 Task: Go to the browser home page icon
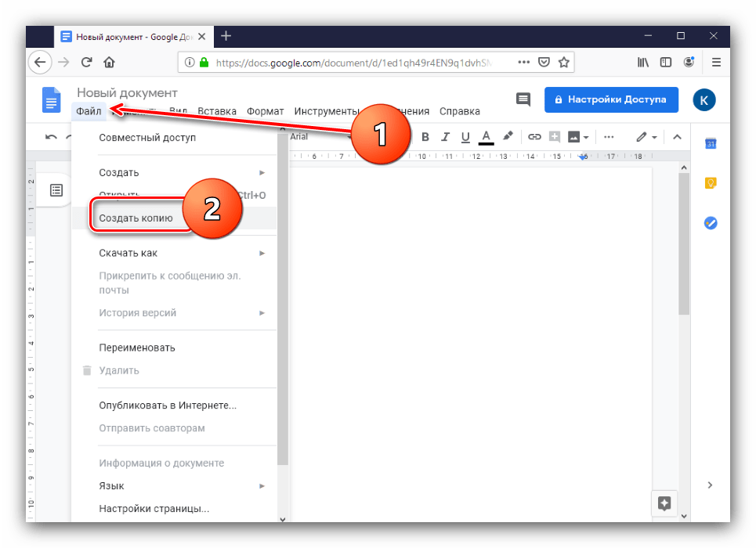[x=110, y=62]
